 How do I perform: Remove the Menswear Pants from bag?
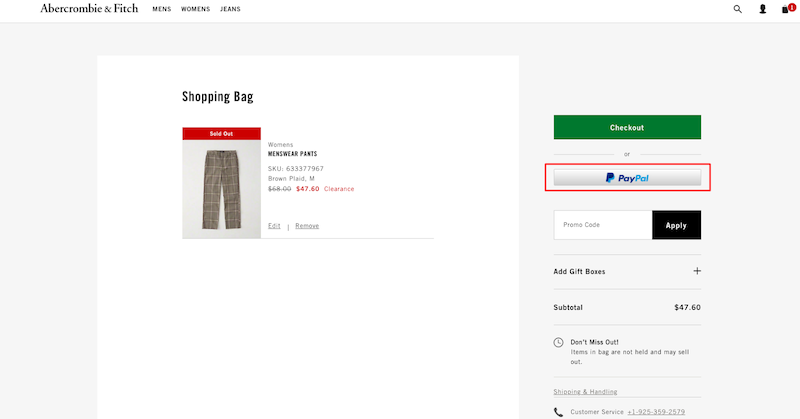click(307, 226)
